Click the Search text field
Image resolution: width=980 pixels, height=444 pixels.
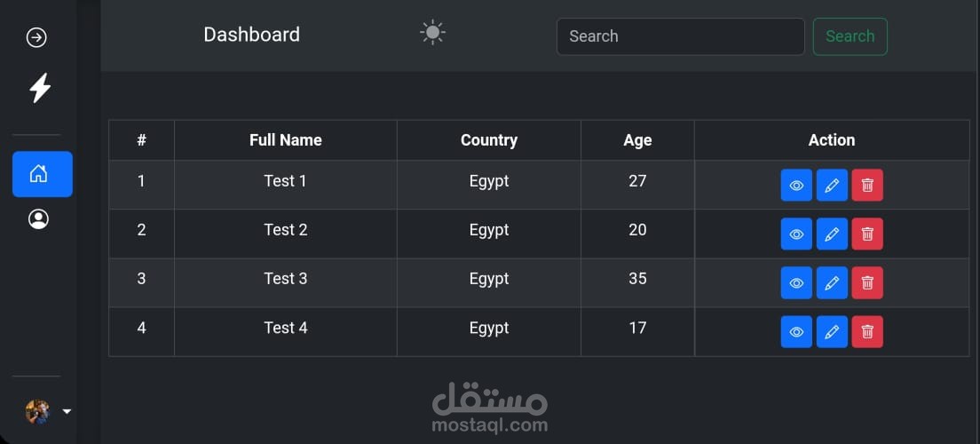click(680, 36)
